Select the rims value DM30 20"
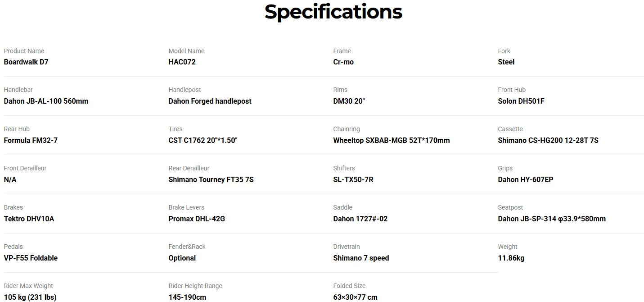Image resolution: width=644 pixels, height=302 pixels. (x=349, y=101)
